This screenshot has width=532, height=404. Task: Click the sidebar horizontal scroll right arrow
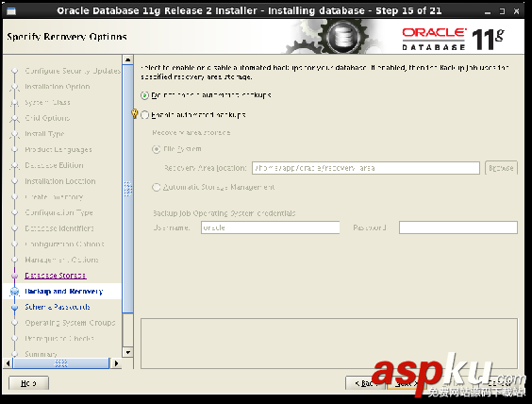116,363
